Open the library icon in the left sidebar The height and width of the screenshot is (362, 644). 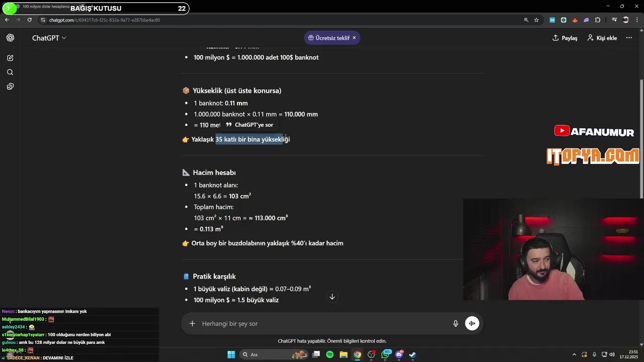10,86
